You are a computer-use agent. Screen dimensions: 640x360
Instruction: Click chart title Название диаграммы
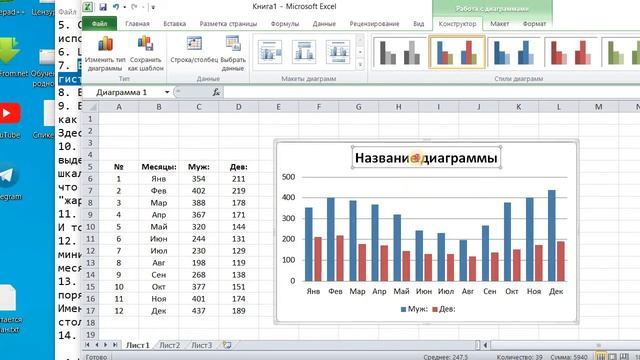pyautogui.click(x=426, y=158)
